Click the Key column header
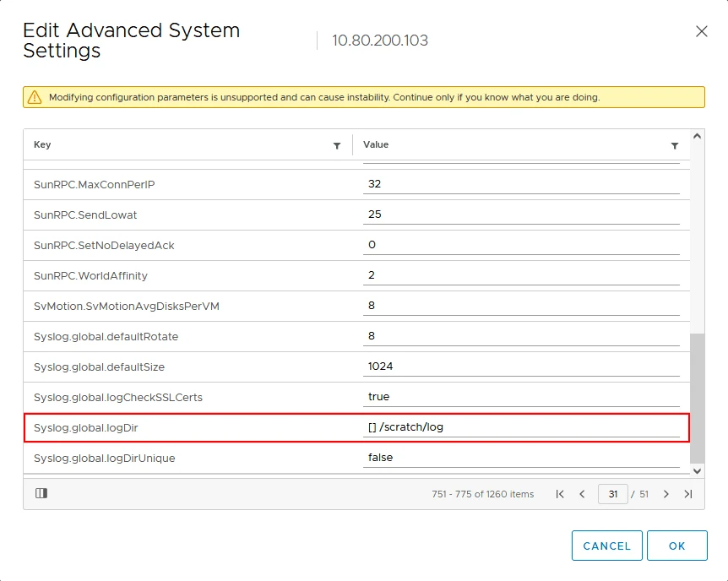 click(42, 144)
